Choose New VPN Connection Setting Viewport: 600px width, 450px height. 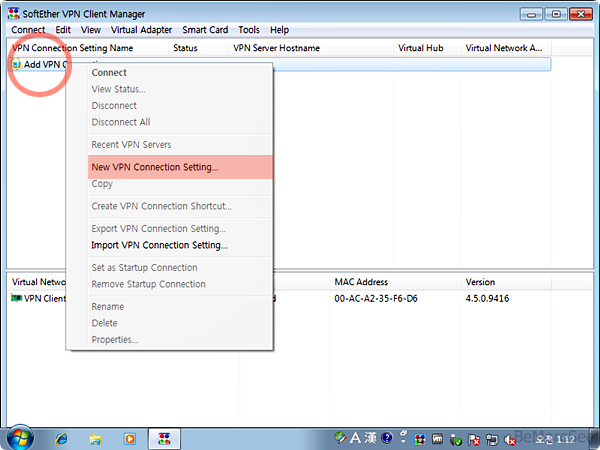click(x=180, y=167)
